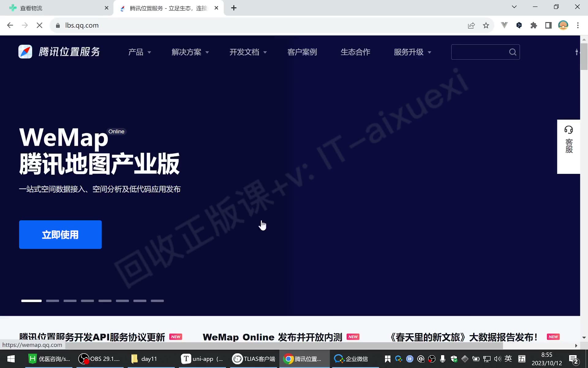Viewport: 588px width, 368px height.
Task: Click the volume speaker tray icon
Action: 497,359
